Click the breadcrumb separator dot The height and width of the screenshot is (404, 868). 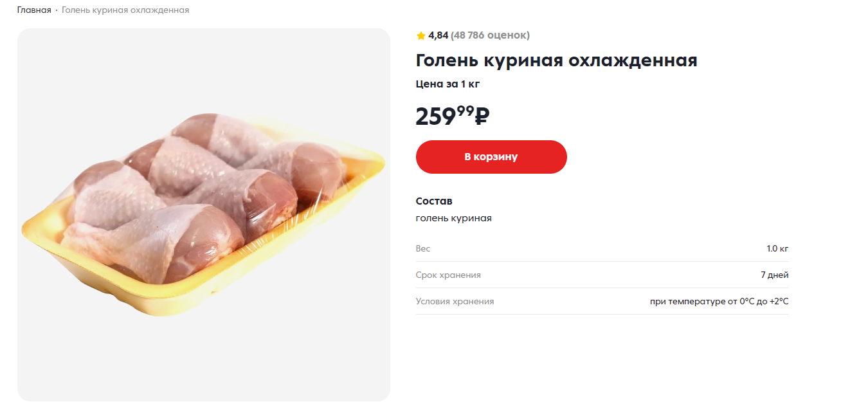coord(57,10)
